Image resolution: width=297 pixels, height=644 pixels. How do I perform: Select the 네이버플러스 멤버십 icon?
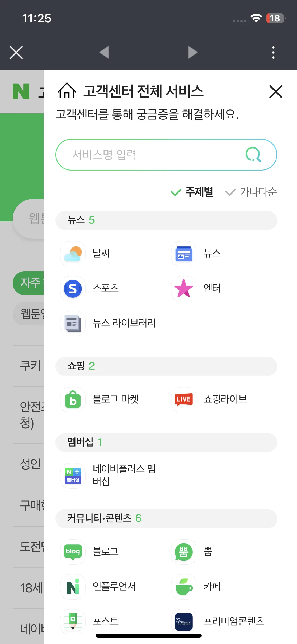click(x=73, y=476)
